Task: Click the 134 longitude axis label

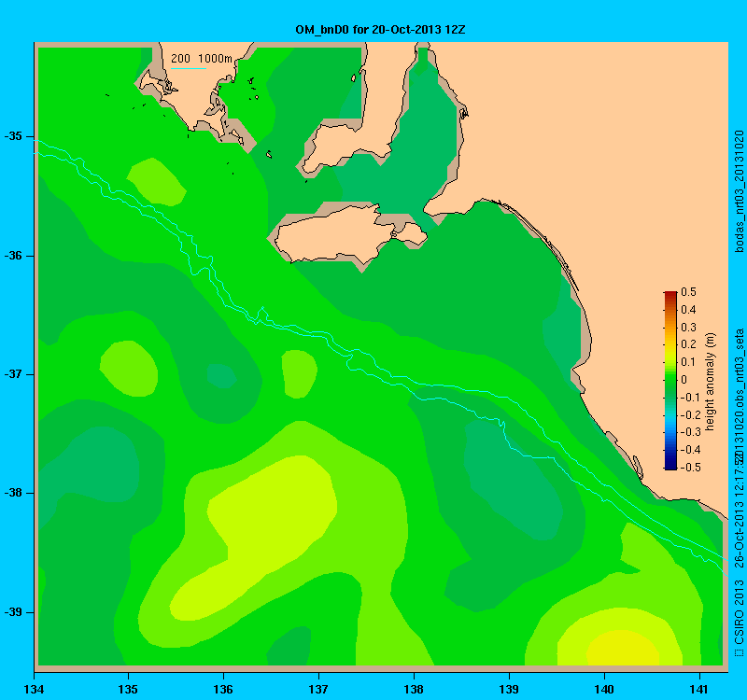Action: pyautogui.click(x=34, y=689)
